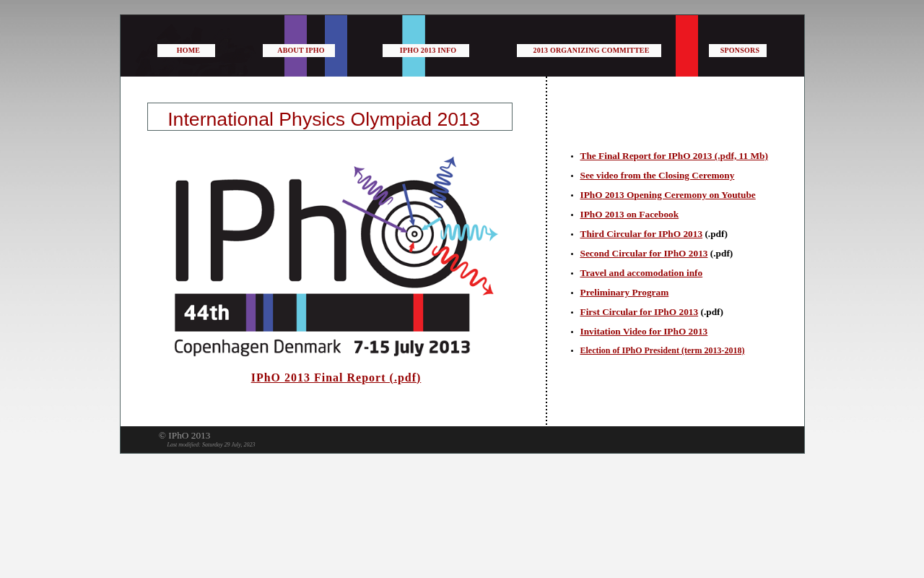
Task: Open 2013 Organizing Committee page
Action: click(589, 51)
